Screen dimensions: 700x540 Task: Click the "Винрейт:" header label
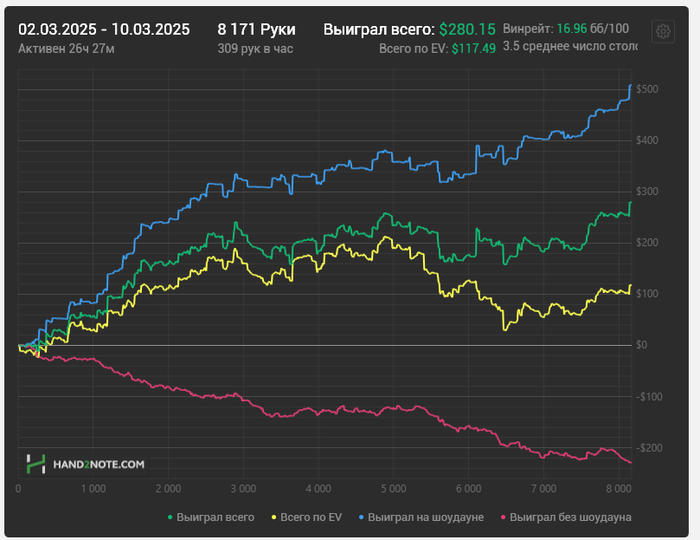click(x=528, y=29)
